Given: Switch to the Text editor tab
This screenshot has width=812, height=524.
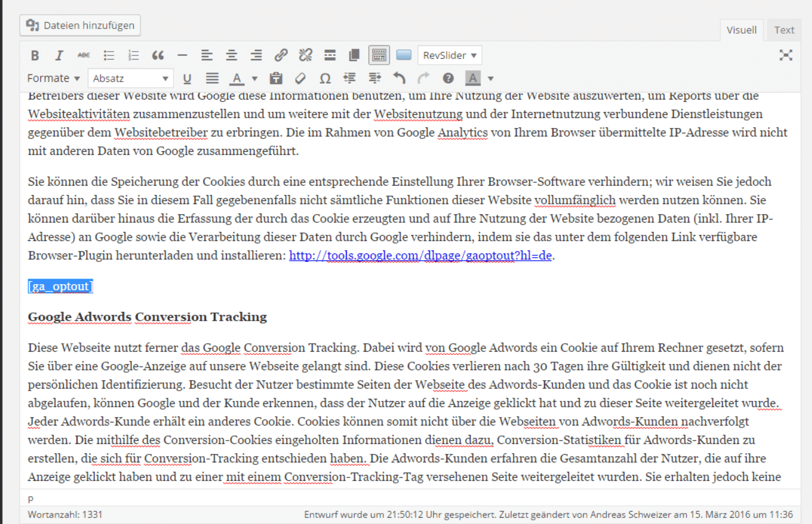Looking at the screenshot, I should [x=784, y=30].
